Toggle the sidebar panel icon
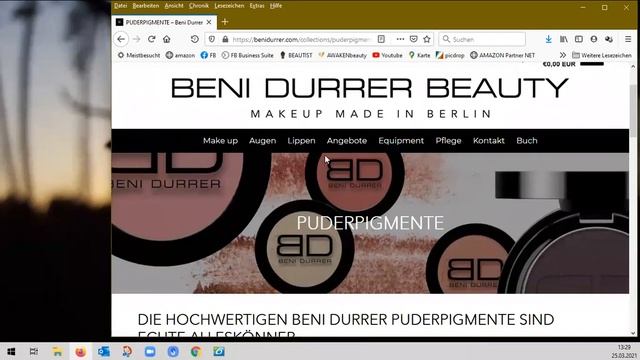Image resolution: width=640 pixels, height=360 pixels. point(579,39)
